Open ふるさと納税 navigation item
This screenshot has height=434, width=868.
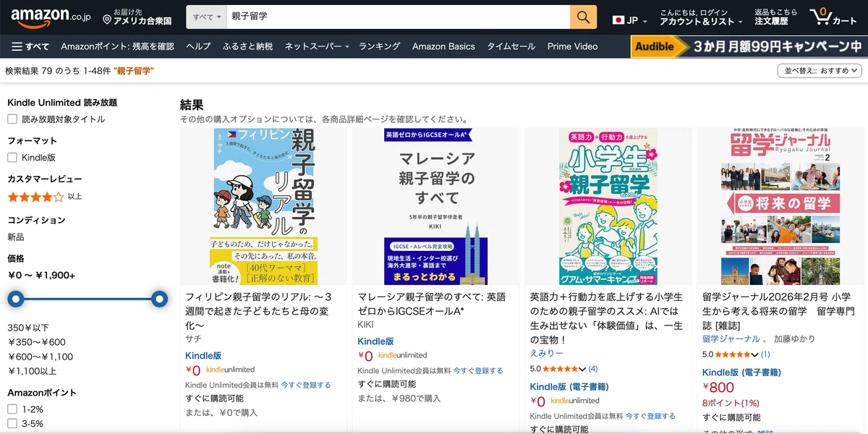pos(248,46)
